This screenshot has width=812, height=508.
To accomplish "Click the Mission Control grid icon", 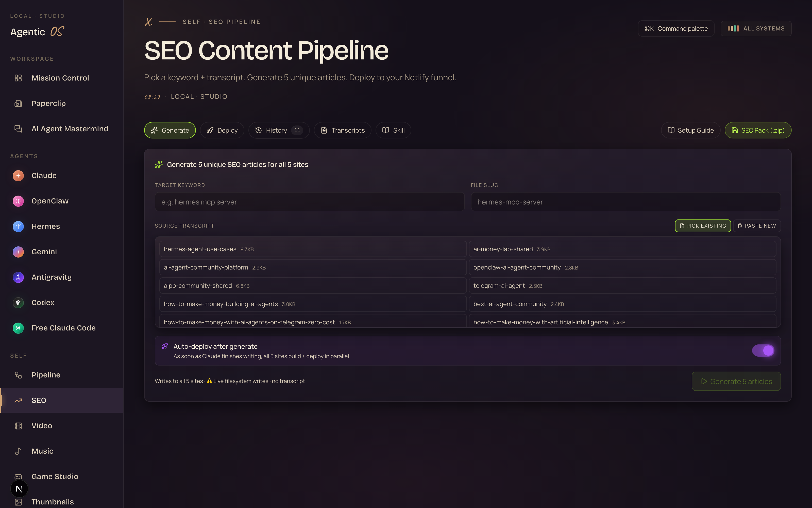I will click(18, 78).
